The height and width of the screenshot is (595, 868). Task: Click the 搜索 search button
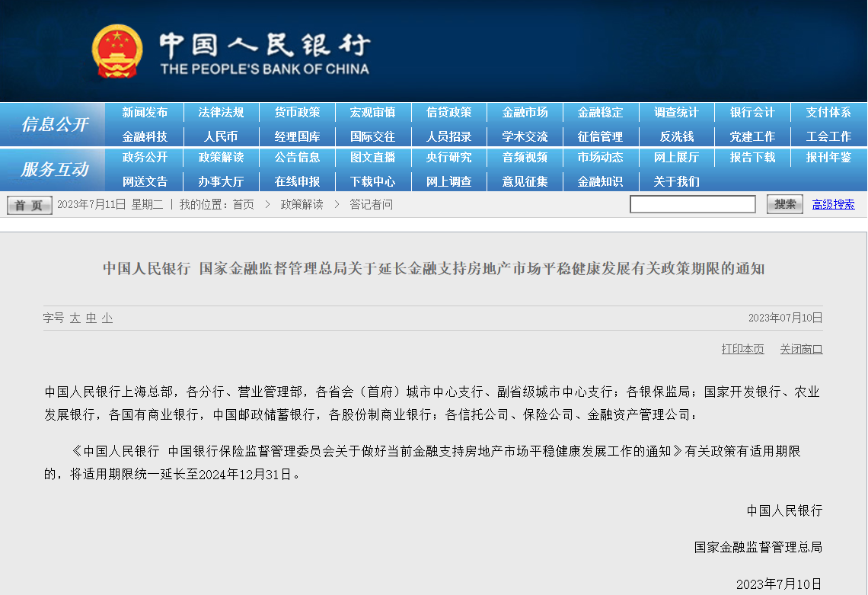click(x=784, y=204)
